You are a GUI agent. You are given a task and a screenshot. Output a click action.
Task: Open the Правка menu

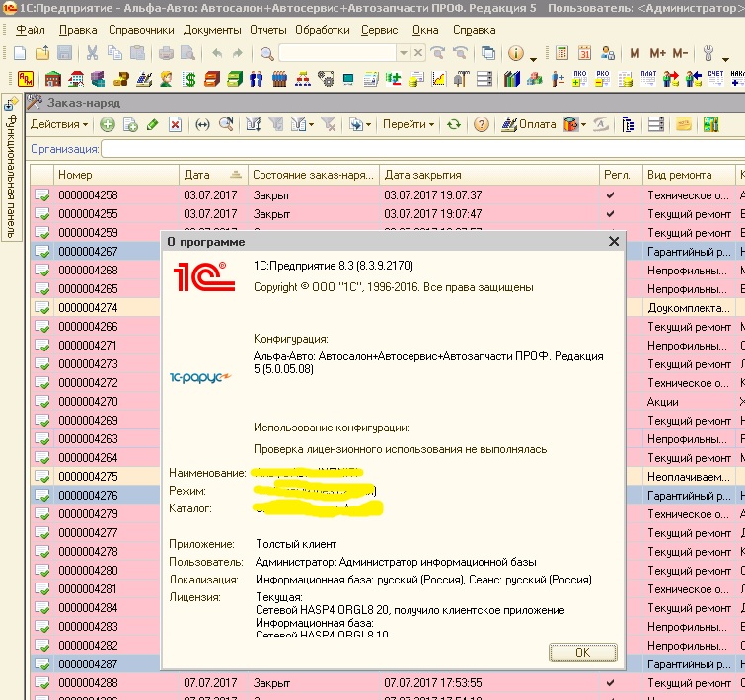78,30
